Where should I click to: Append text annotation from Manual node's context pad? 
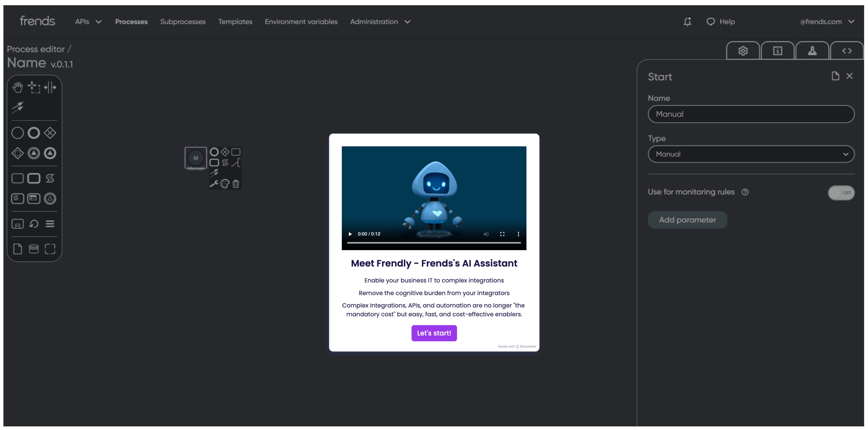236,163
